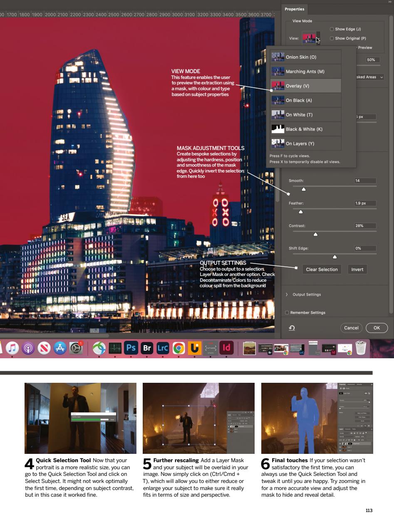Click the Photoshop icon in the Dock

[x=131, y=347]
